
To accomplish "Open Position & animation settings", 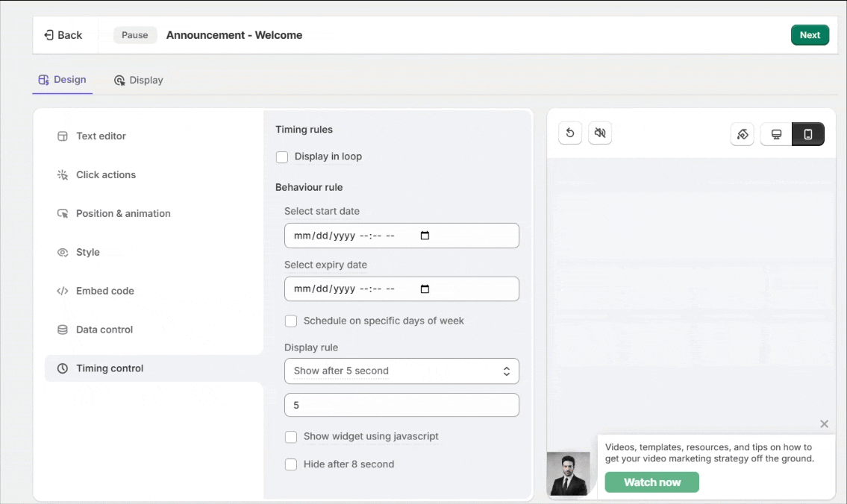I will pyautogui.click(x=123, y=214).
